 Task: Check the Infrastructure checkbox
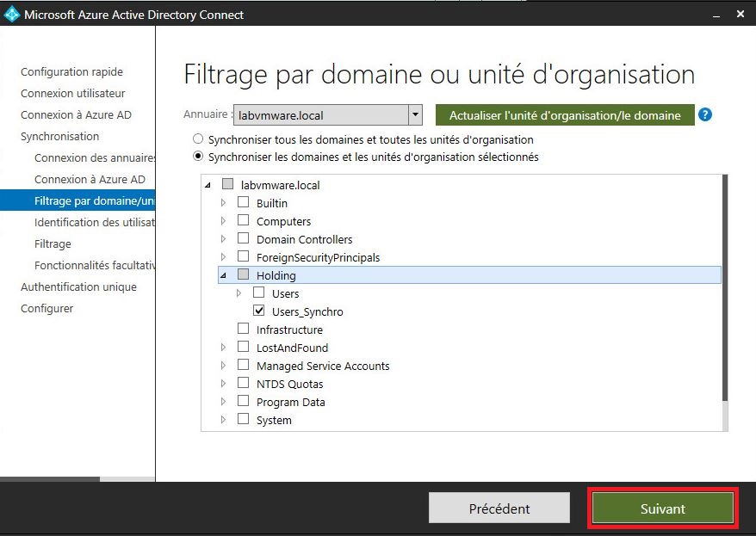(243, 329)
